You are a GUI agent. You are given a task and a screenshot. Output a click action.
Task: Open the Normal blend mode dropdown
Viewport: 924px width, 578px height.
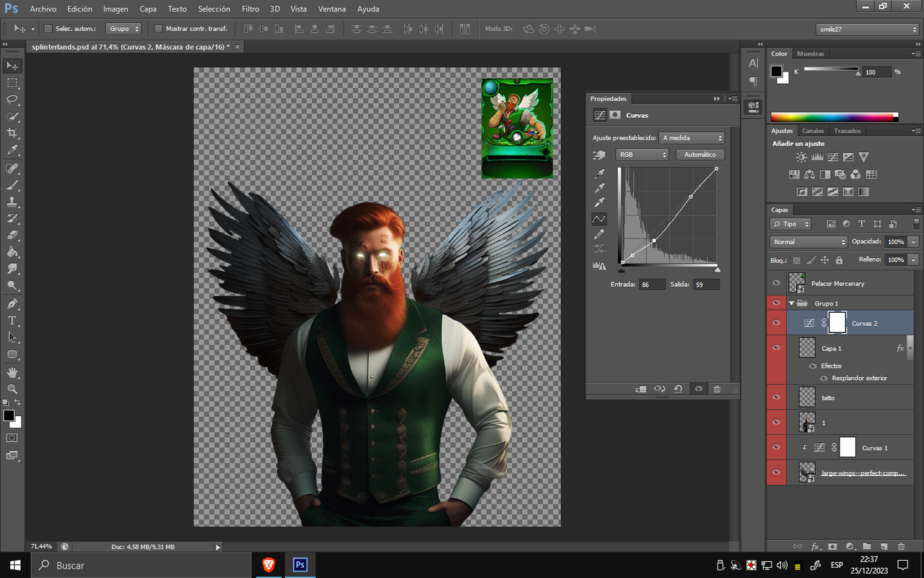(x=808, y=242)
